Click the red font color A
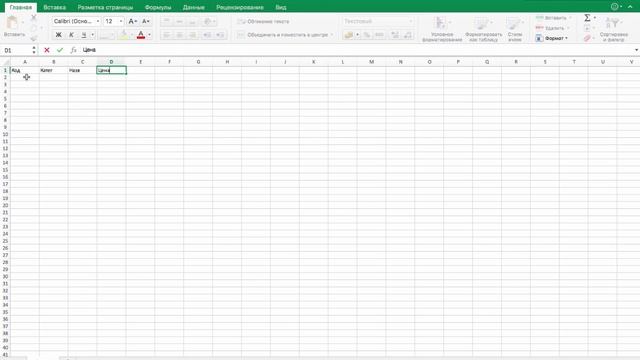The width and height of the screenshot is (640, 360). (141, 35)
